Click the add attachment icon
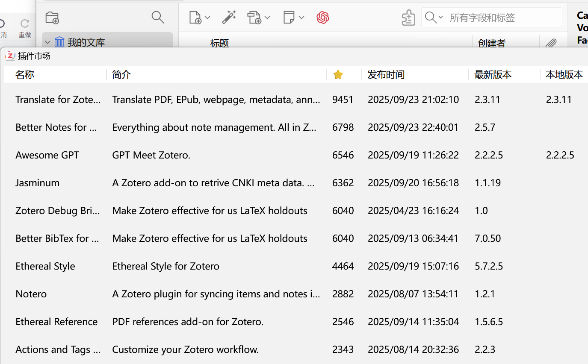 pyautogui.click(x=254, y=18)
